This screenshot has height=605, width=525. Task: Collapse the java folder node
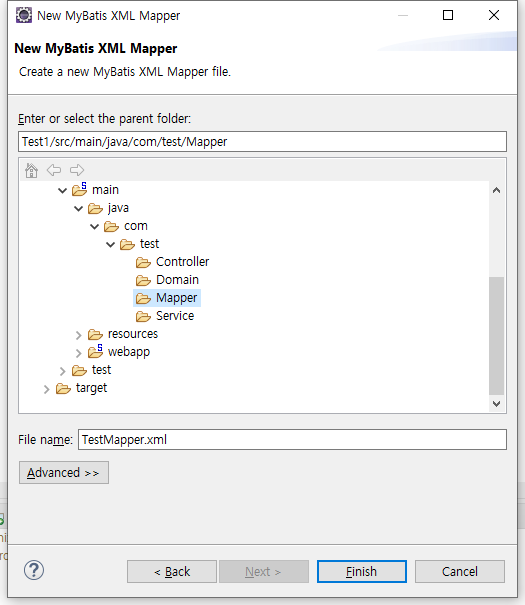78,208
